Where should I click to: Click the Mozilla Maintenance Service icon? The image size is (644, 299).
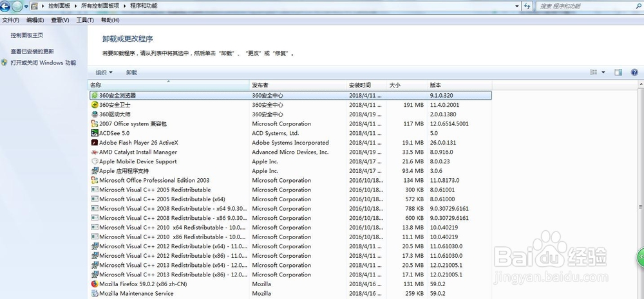pyautogui.click(x=95, y=294)
